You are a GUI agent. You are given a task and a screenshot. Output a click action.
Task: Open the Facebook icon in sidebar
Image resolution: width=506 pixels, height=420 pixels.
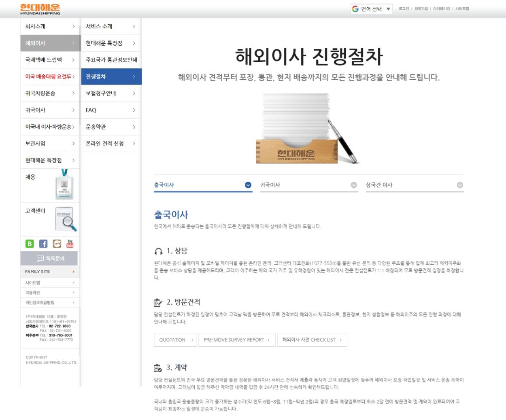pos(43,244)
